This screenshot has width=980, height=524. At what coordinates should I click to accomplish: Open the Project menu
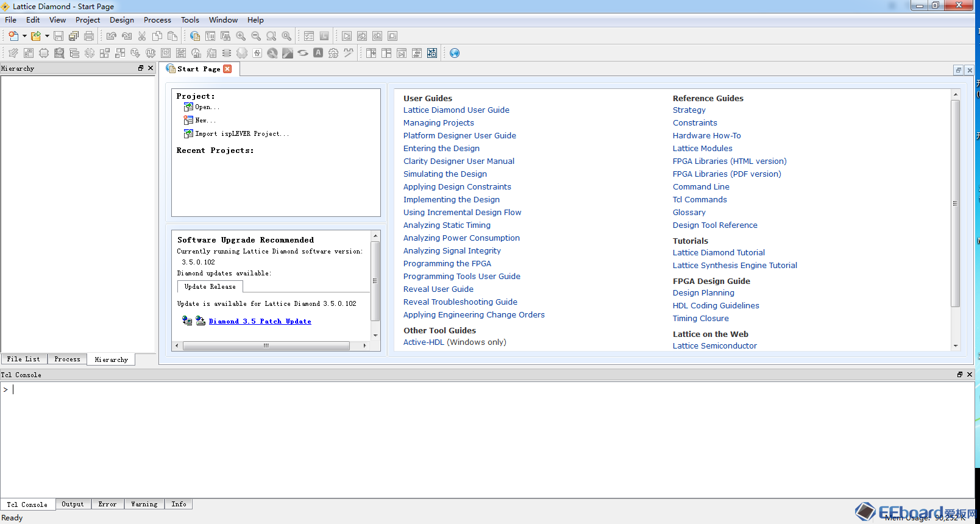click(88, 20)
